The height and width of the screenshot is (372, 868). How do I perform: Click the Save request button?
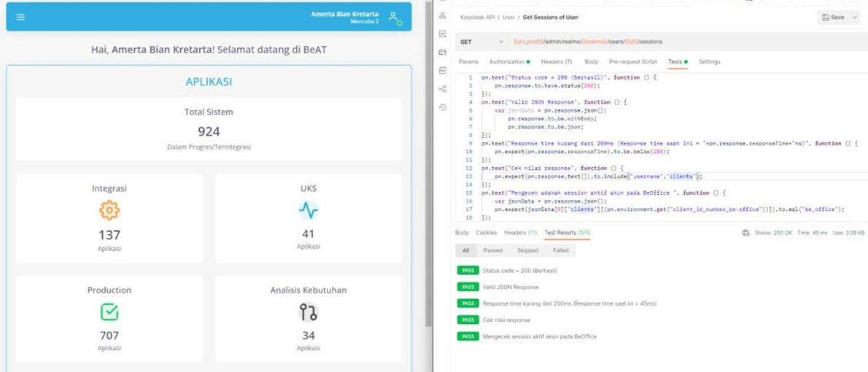(832, 17)
